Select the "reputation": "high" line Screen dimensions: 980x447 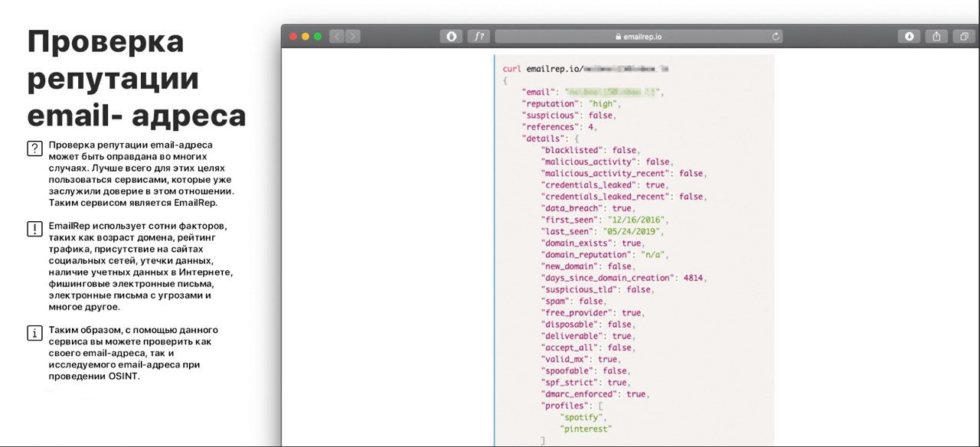pyautogui.click(x=572, y=103)
